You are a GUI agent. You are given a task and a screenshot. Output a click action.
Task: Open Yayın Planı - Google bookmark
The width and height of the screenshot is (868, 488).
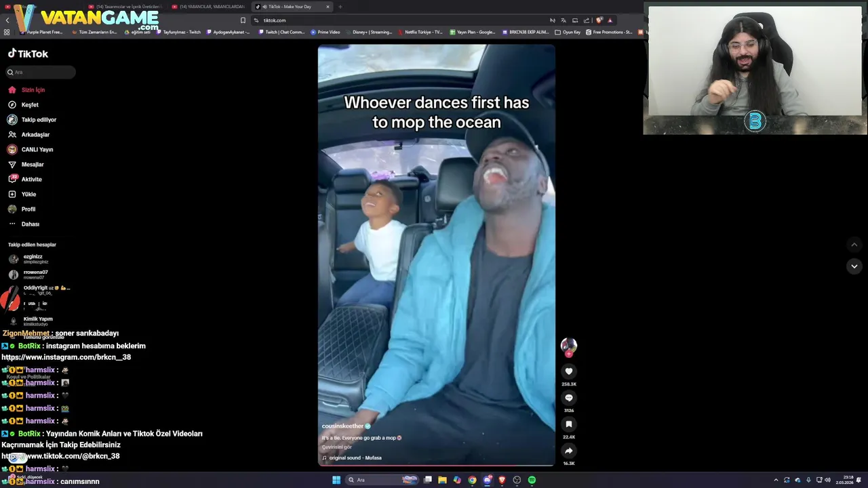(x=473, y=32)
